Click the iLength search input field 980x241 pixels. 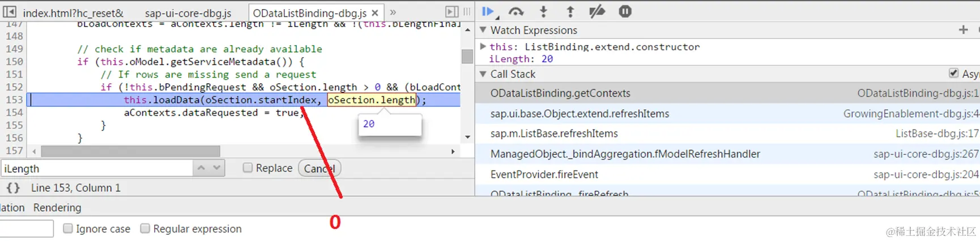click(x=97, y=169)
